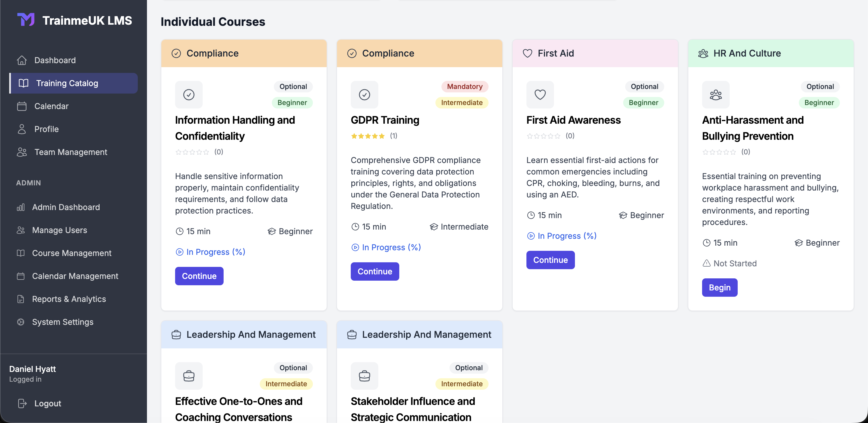Click the Logout icon at bottom

(x=22, y=403)
